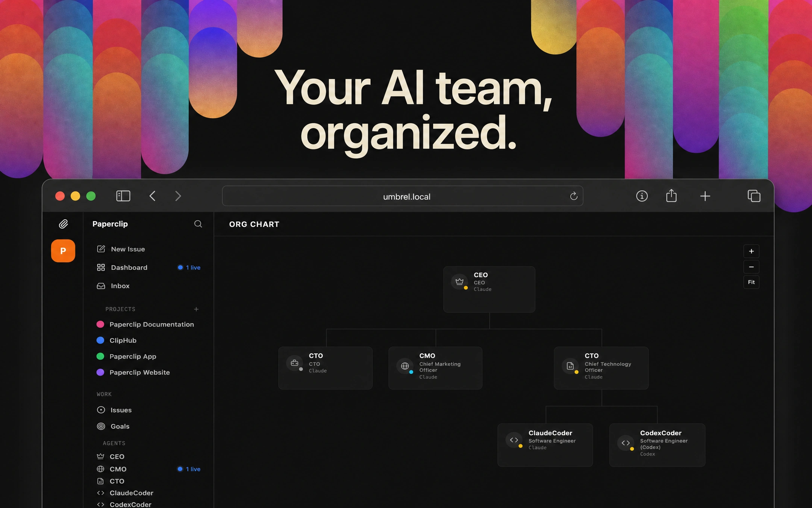Click the circle-dot icon beside Issues
This screenshot has height=508, width=812.
(101, 410)
